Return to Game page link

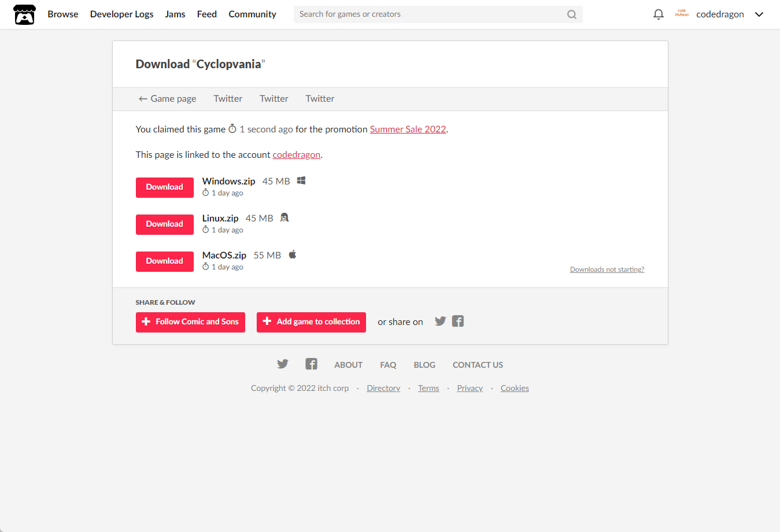pos(167,99)
